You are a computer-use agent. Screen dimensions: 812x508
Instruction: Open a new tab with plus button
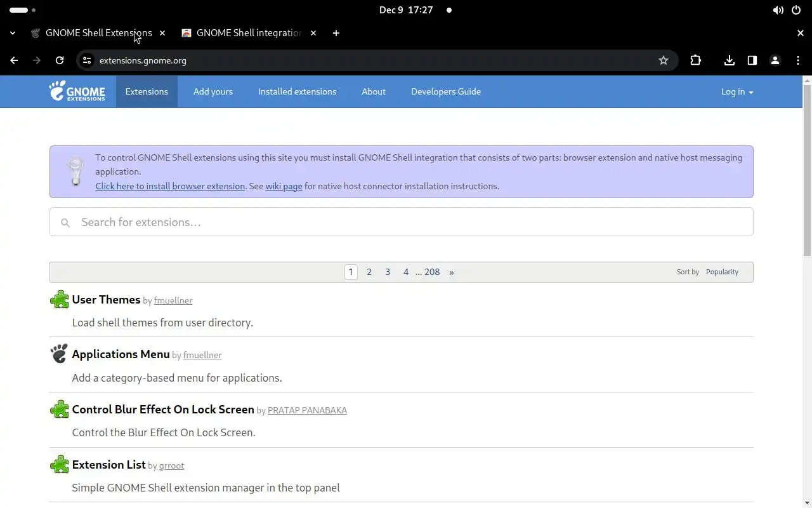[336, 33]
